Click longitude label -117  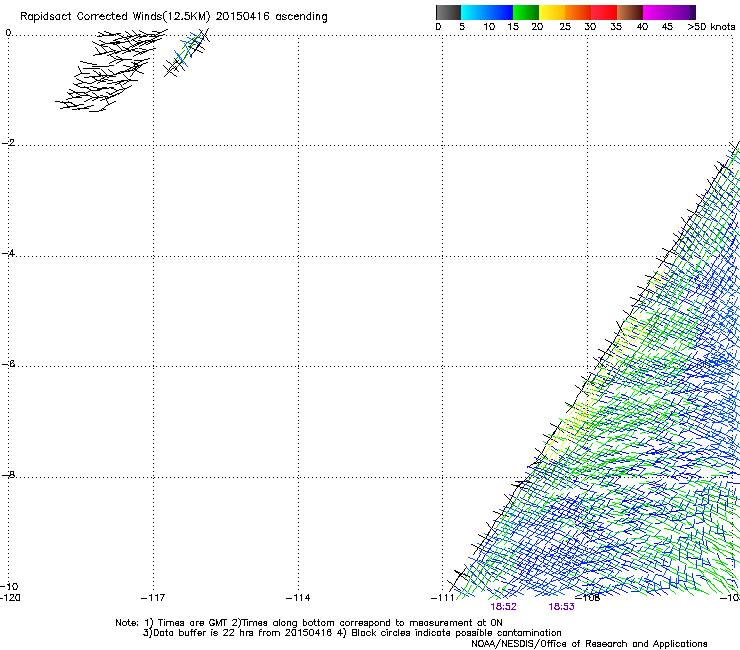[x=153, y=598]
